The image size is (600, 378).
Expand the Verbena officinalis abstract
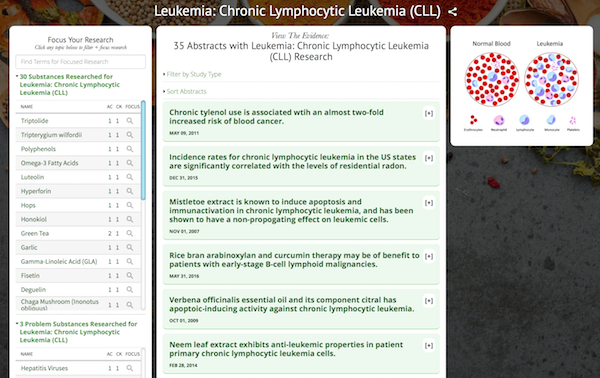(429, 301)
